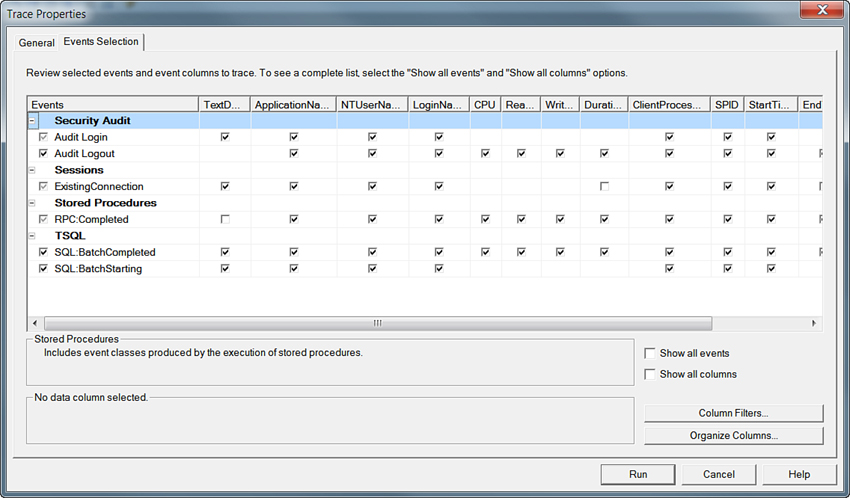Click the Cancel button
Viewport: 850px width, 498px height.
click(x=718, y=474)
